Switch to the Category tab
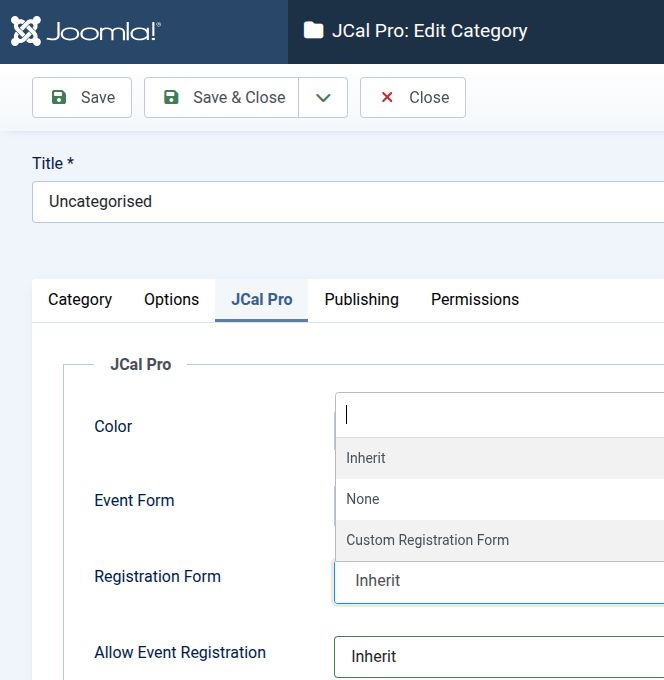 pyautogui.click(x=80, y=300)
